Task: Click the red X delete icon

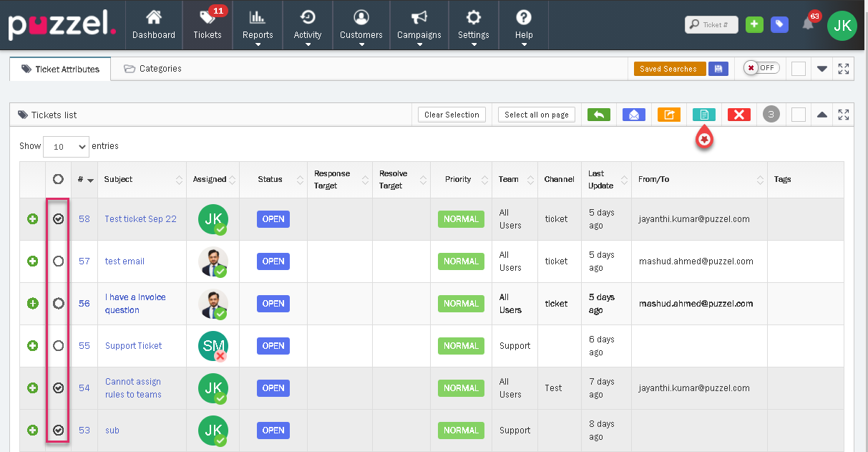Action: [738, 115]
